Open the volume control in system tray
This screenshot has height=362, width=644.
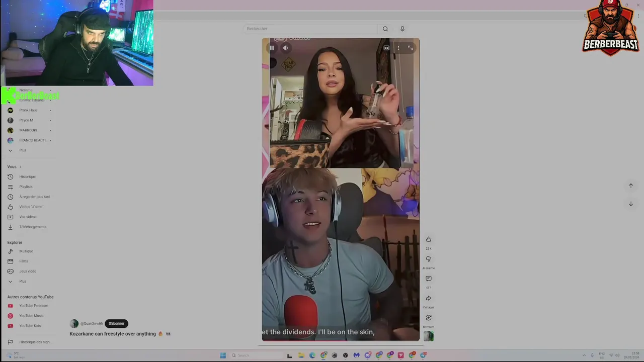(617, 355)
